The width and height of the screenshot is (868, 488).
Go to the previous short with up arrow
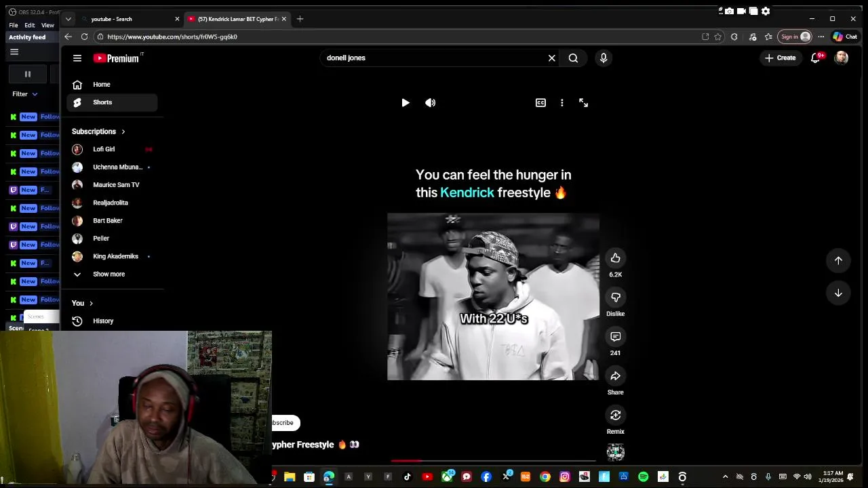(838, 260)
